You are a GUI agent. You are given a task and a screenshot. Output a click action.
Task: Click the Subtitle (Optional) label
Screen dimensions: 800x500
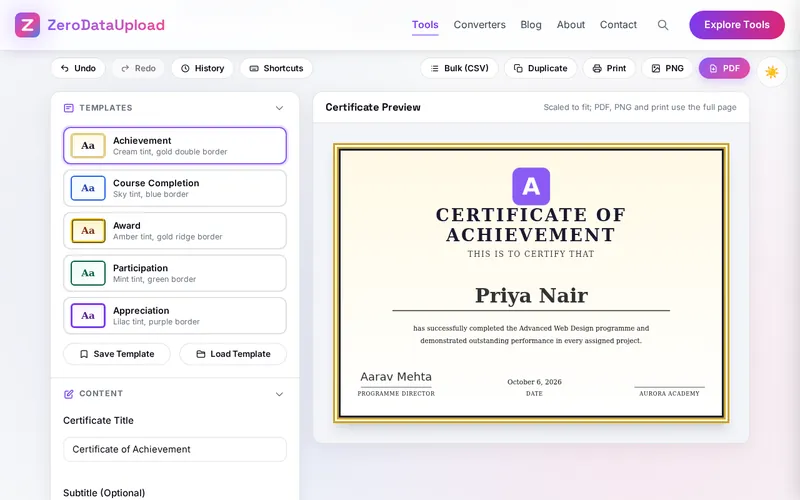(104, 493)
